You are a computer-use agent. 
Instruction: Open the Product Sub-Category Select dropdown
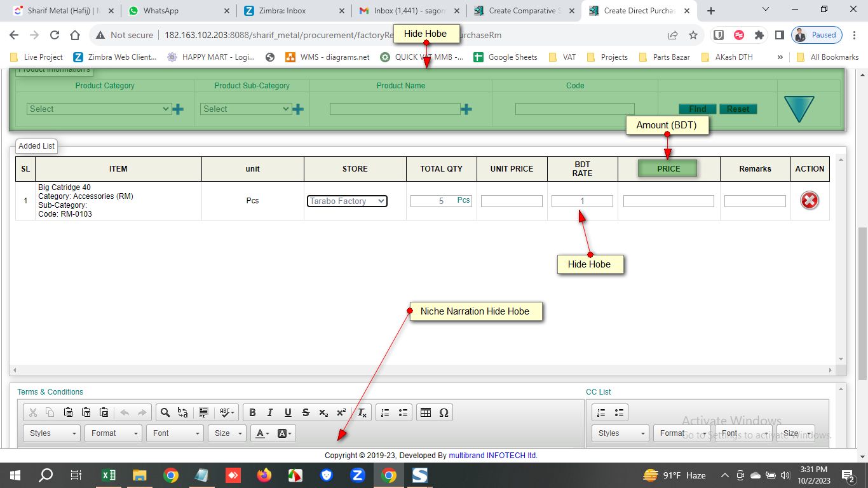pos(246,109)
